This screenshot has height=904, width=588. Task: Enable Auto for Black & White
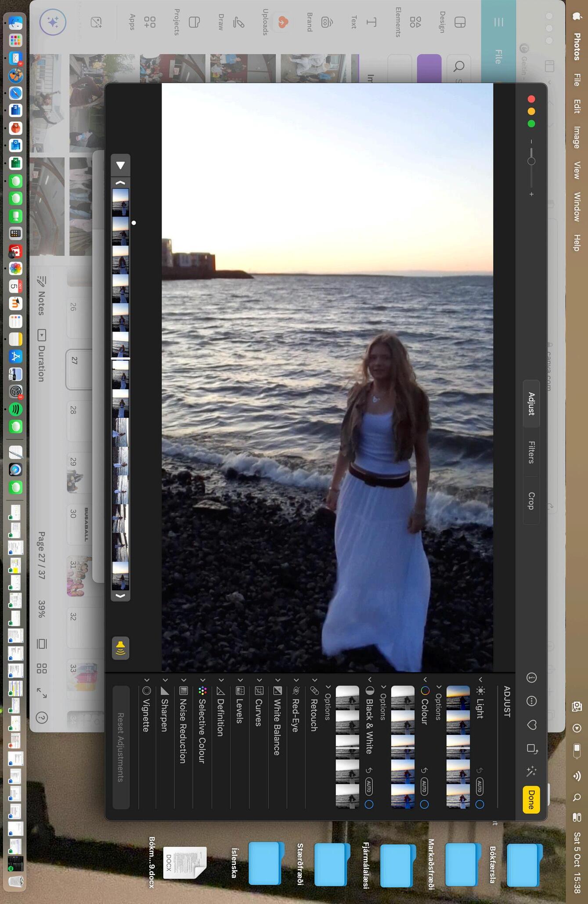(369, 786)
